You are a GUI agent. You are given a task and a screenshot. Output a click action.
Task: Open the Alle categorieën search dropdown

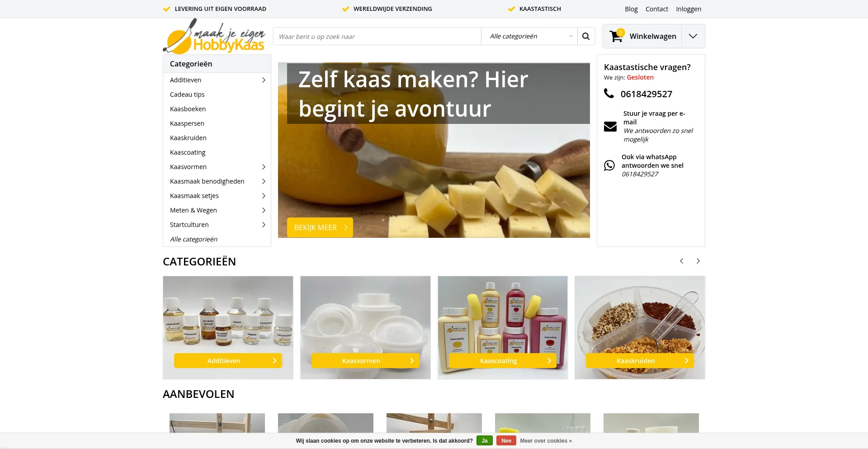529,36
